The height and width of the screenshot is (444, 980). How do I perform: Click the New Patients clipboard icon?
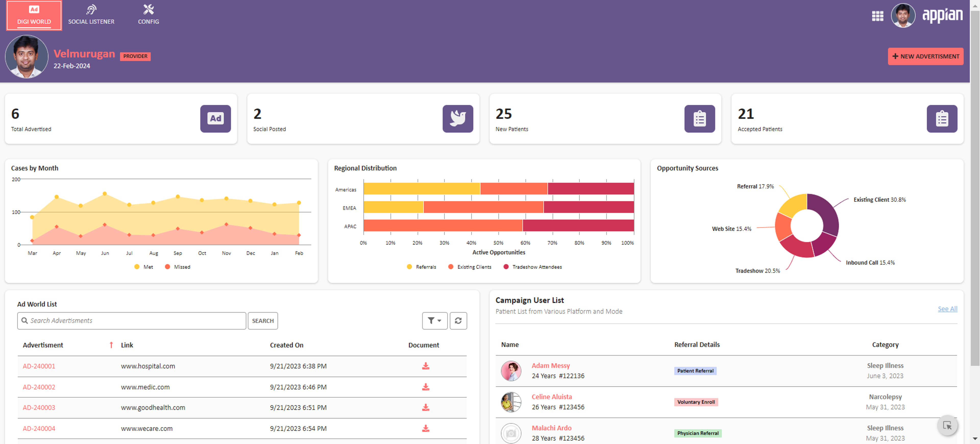pos(700,119)
